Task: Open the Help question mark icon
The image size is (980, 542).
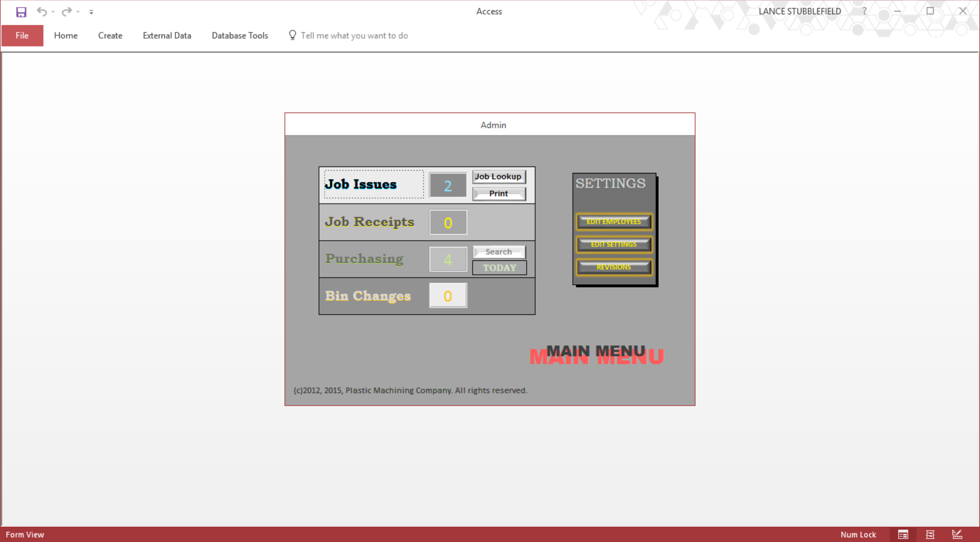Action: 865,11
